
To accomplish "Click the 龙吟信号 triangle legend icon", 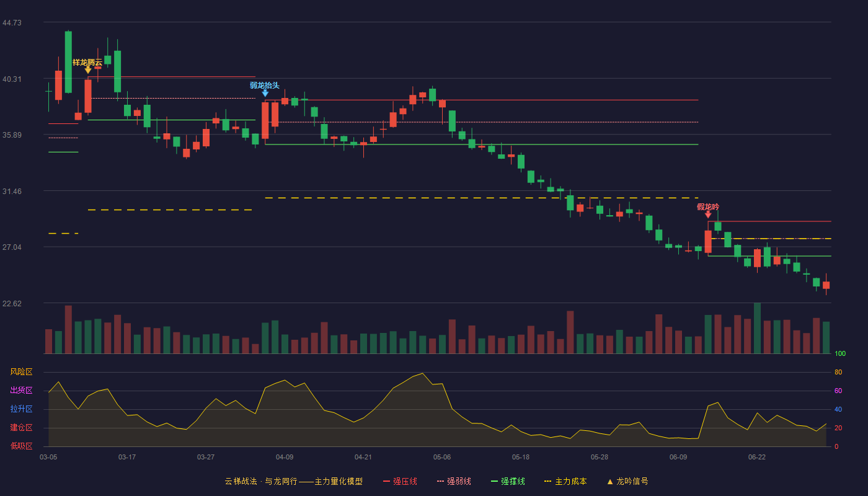I will [610, 481].
